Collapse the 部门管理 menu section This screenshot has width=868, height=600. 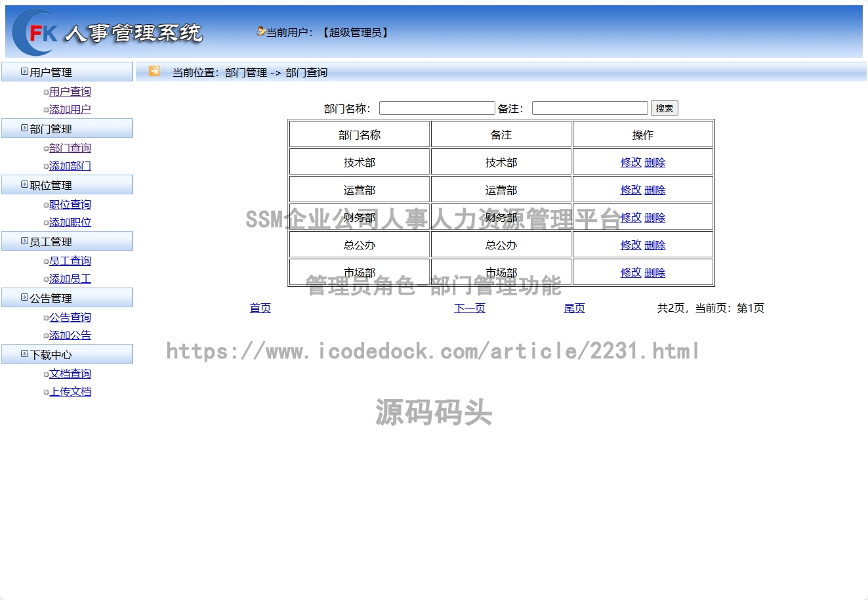tap(67, 129)
